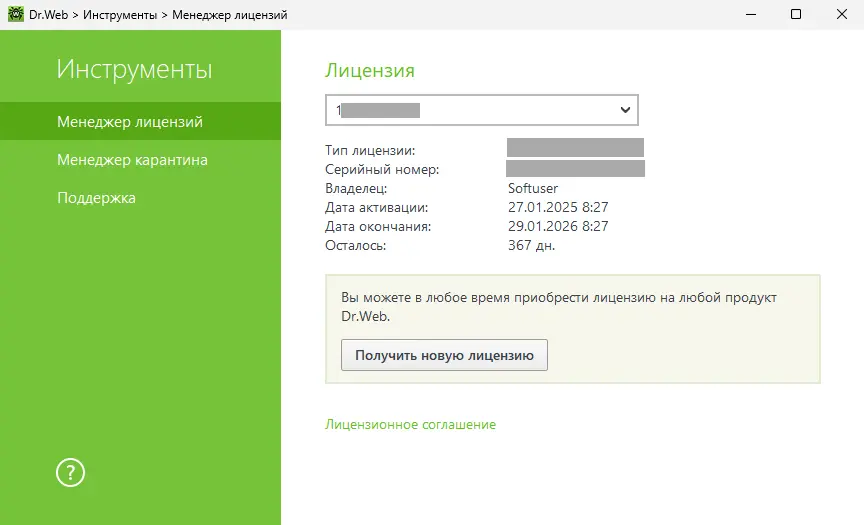Close the Dr.Web license manager window

click(x=841, y=14)
